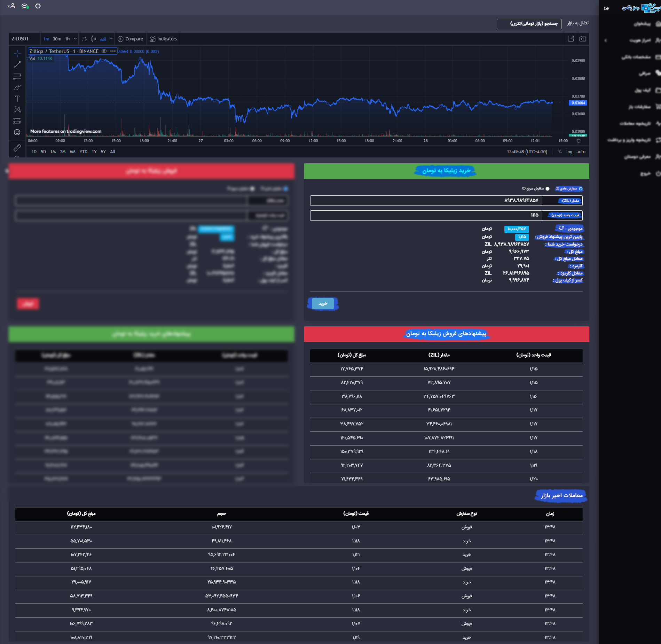Open the emoji icons tool
The height and width of the screenshot is (644, 661).
click(x=17, y=132)
